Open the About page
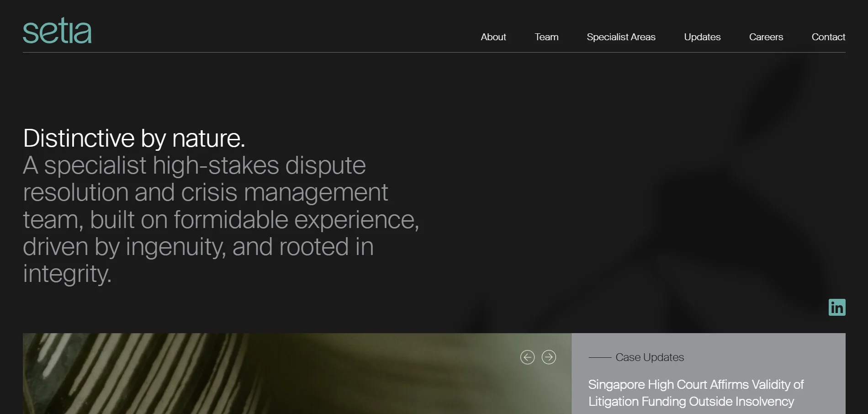 tap(493, 37)
